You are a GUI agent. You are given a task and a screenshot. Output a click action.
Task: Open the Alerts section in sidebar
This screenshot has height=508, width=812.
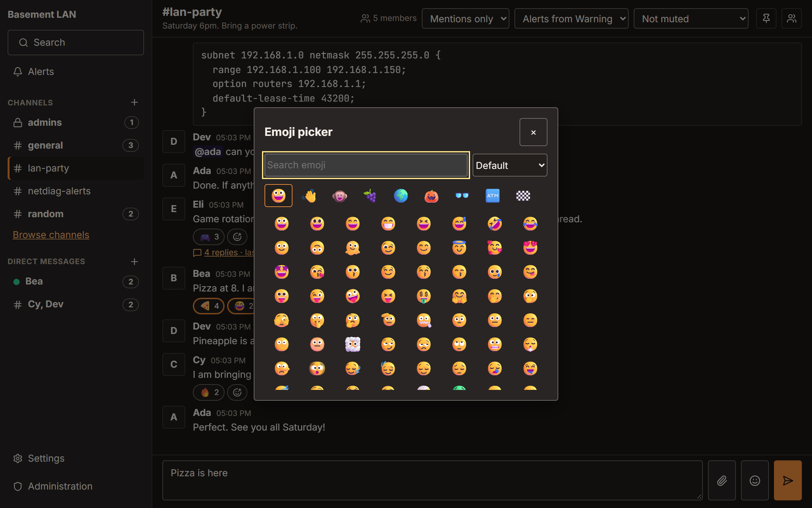point(76,71)
